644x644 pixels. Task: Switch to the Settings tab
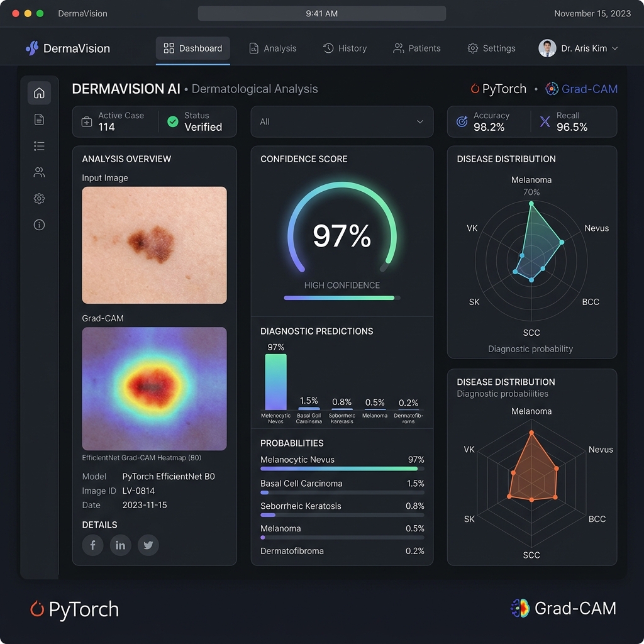(491, 48)
